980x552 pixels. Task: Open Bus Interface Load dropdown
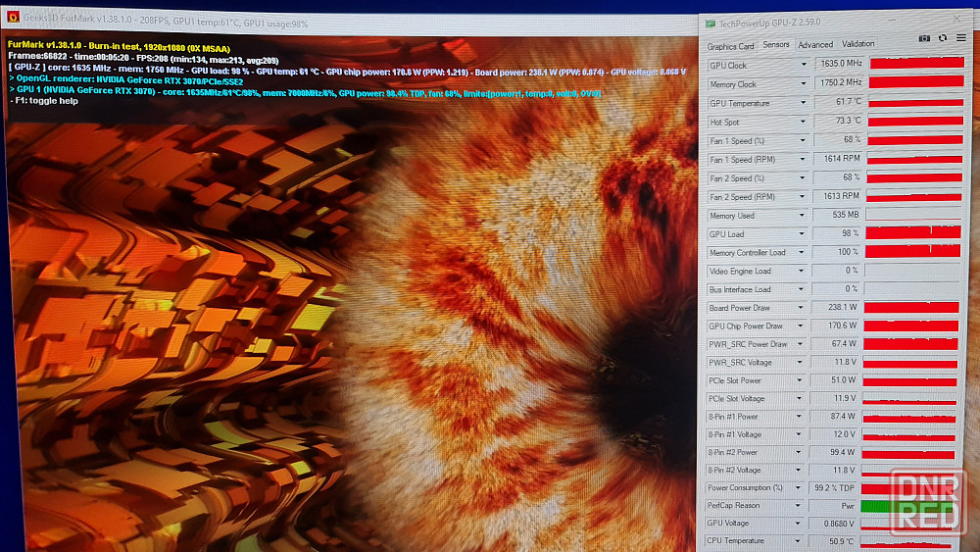(x=802, y=289)
